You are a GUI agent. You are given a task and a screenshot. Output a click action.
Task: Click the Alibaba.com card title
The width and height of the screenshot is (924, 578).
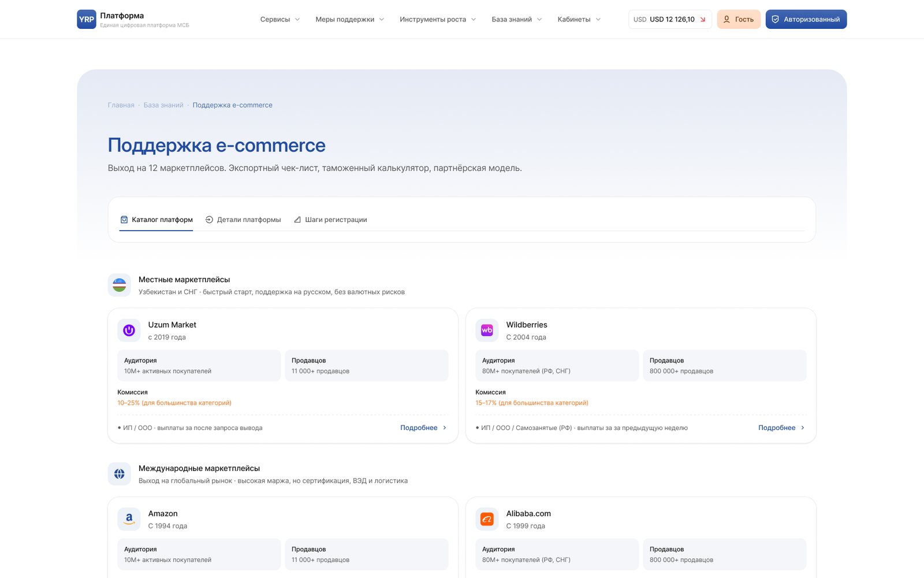pos(528,514)
